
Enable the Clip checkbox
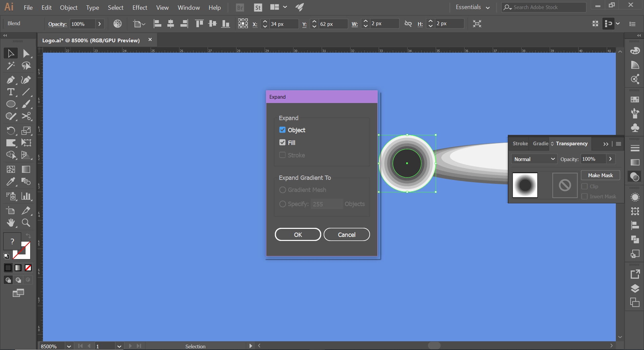[x=585, y=186]
